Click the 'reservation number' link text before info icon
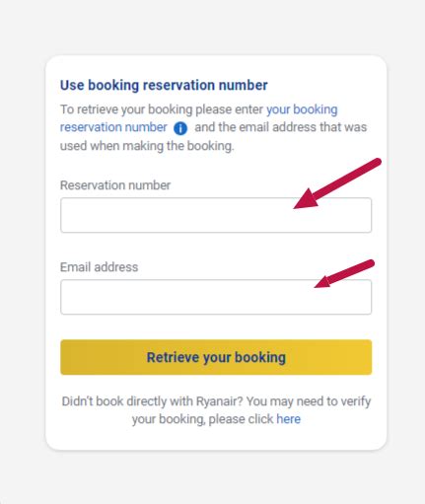 click(113, 127)
